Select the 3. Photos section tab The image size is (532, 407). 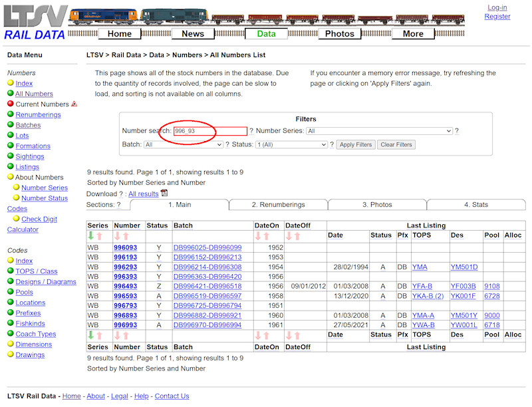point(377,205)
